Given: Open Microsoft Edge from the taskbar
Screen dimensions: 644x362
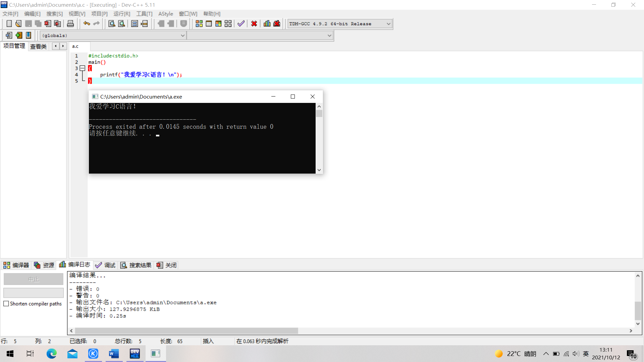Looking at the screenshot, I should pos(51,354).
